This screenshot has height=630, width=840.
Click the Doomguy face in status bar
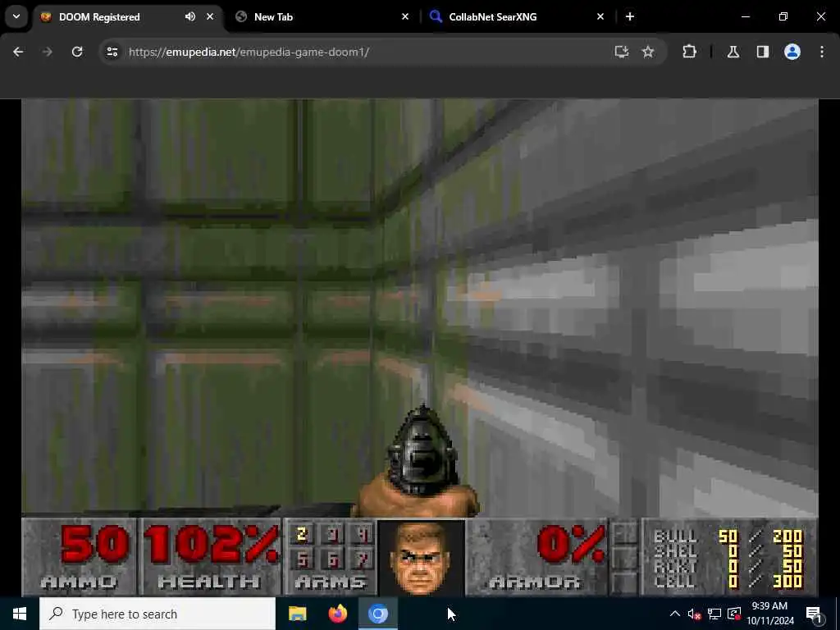(421, 558)
